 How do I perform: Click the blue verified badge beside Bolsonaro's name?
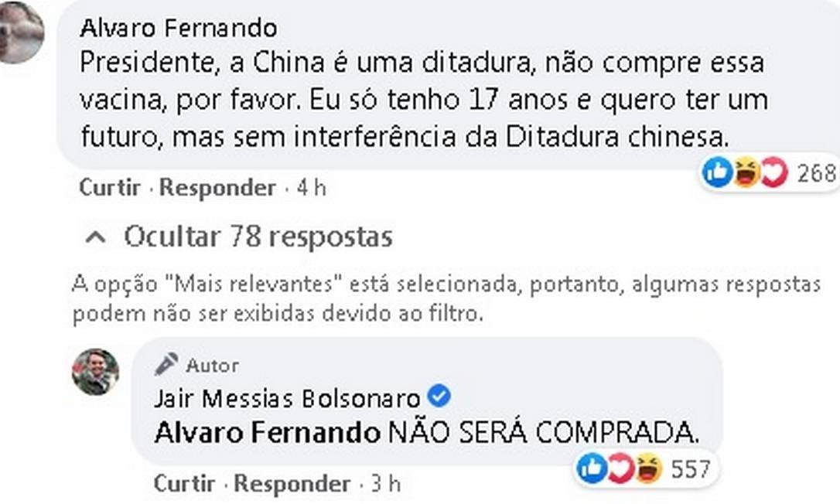click(x=439, y=397)
